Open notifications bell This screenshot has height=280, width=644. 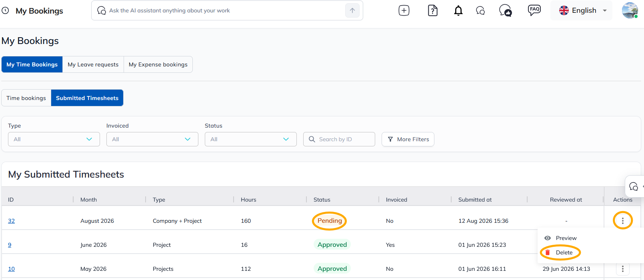[458, 10]
